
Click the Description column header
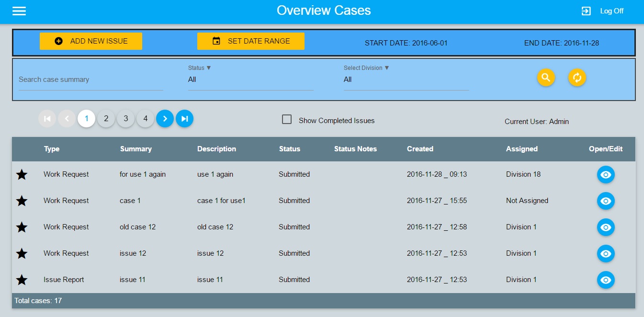(x=216, y=149)
